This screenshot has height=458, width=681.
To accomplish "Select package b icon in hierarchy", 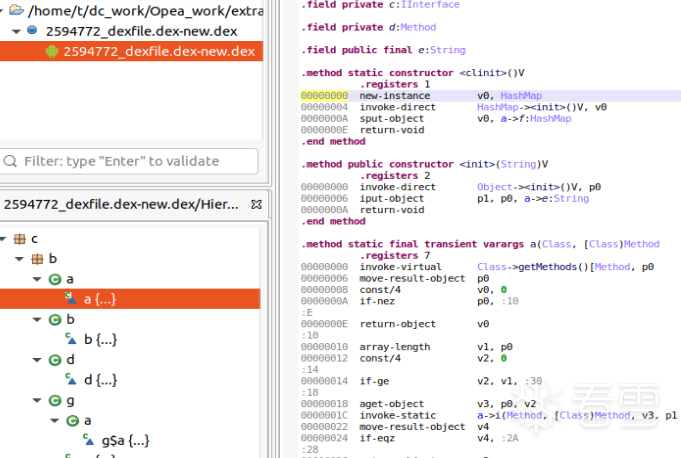I will (x=37, y=259).
